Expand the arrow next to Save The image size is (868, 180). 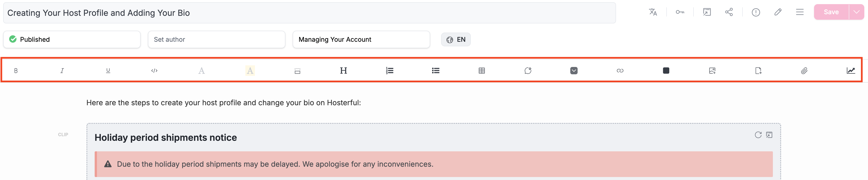[856, 12]
